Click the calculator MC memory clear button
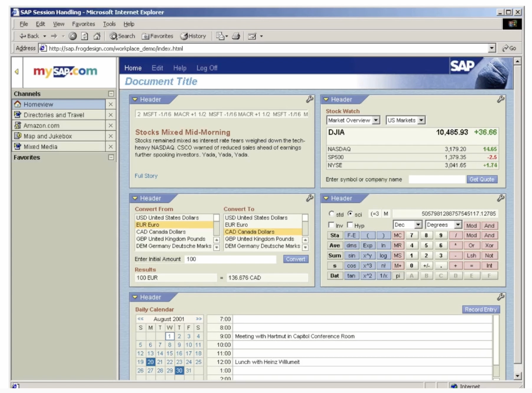The image size is (532, 393). pos(398,235)
